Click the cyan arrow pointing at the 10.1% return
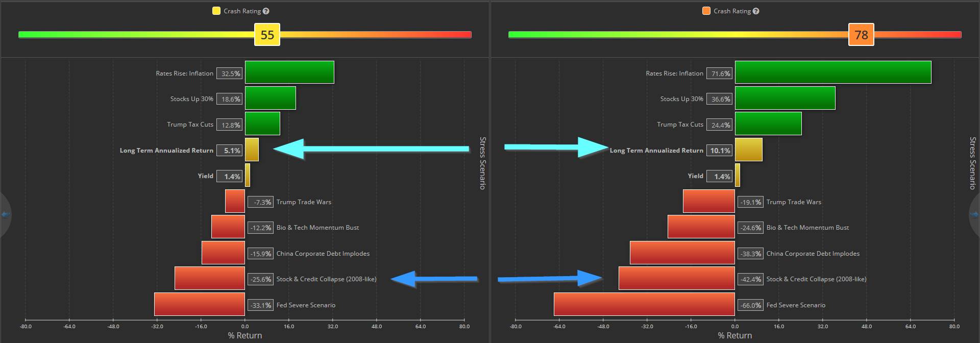 pos(555,147)
